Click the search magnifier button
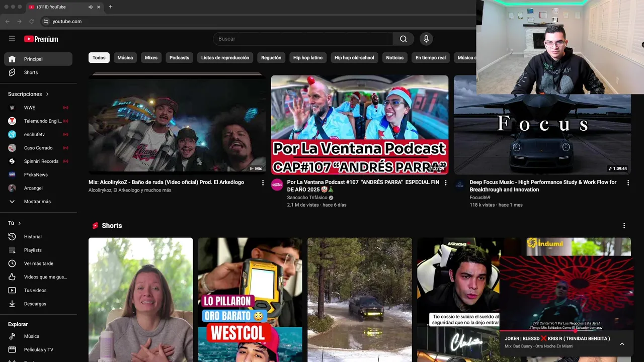The width and height of the screenshot is (644, 362). click(x=404, y=39)
